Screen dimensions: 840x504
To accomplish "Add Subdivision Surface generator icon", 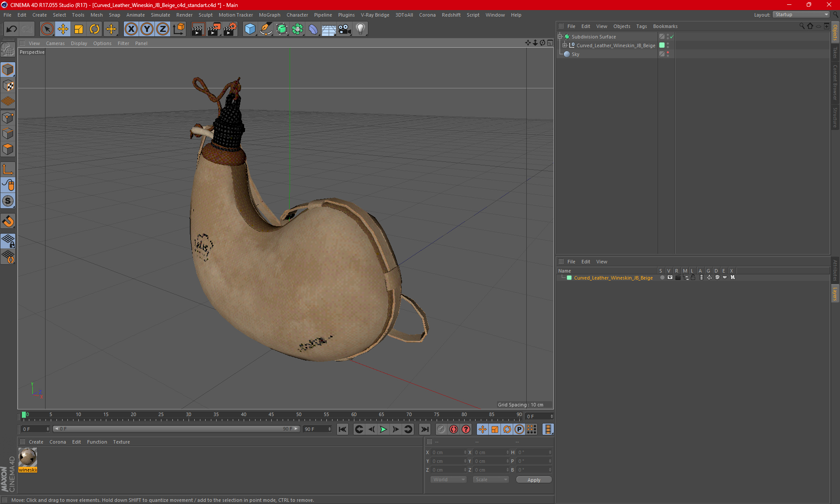I will click(x=282, y=29).
